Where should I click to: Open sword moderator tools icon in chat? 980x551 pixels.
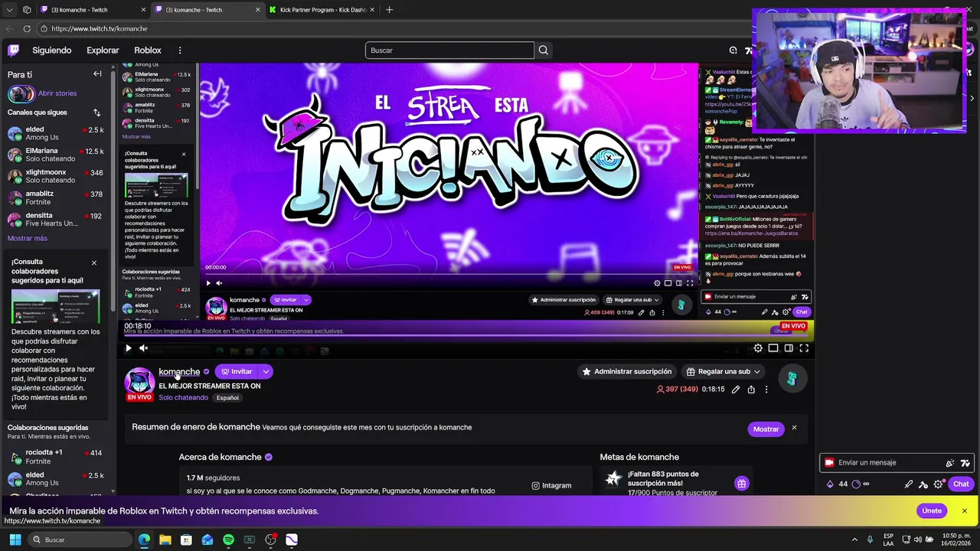pos(909,484)
